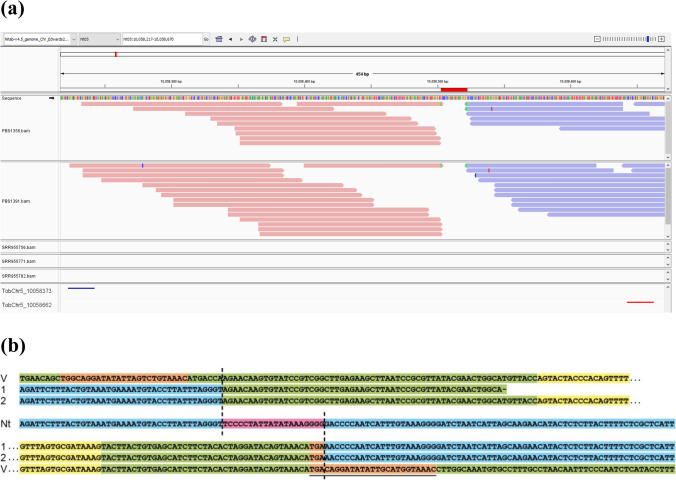Image resolution: width=676 pixels, height=480 pixels.
Task: Select the red region-of-interest bar on ruler
Action: [x=454, y=90]
